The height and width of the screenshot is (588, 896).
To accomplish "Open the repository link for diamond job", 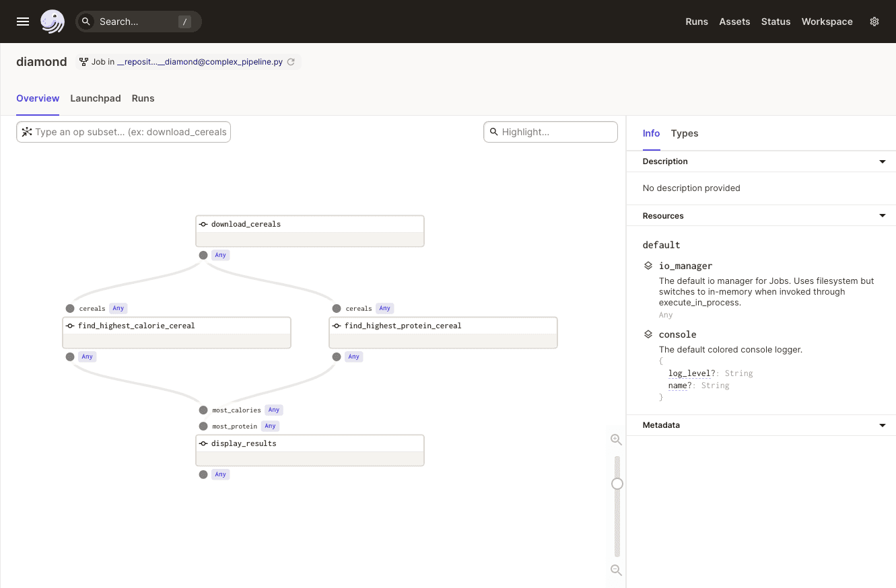I will coord(199,62).
